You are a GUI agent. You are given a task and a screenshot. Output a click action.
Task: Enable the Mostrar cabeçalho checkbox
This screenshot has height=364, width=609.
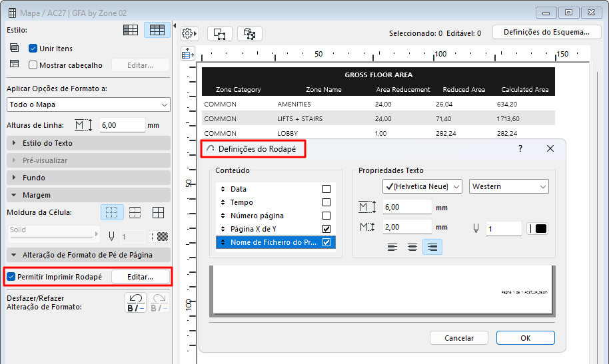[x=33, y=65]
